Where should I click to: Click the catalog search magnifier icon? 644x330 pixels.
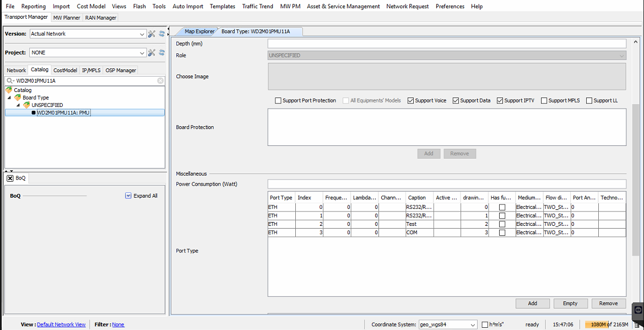(x=10, y=80)
